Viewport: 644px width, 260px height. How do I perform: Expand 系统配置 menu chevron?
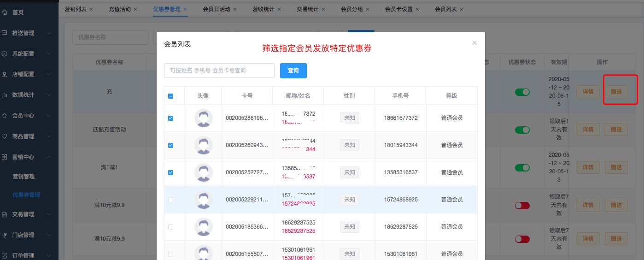click(49, 54)
